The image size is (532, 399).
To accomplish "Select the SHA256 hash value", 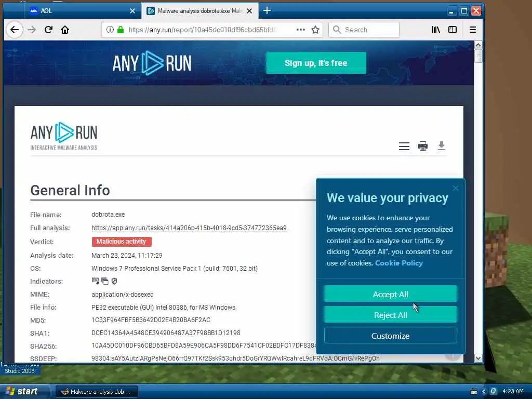I will click(x=204, y=345).
